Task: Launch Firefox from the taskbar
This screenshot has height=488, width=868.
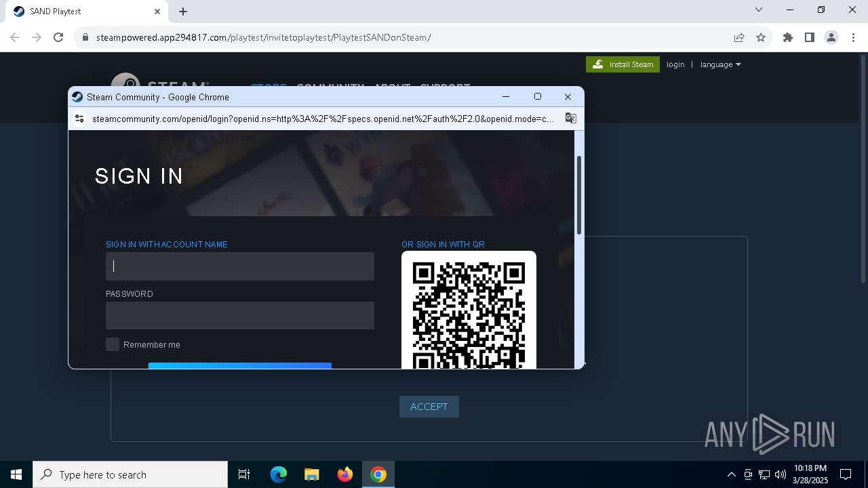Action: (345, 474)
